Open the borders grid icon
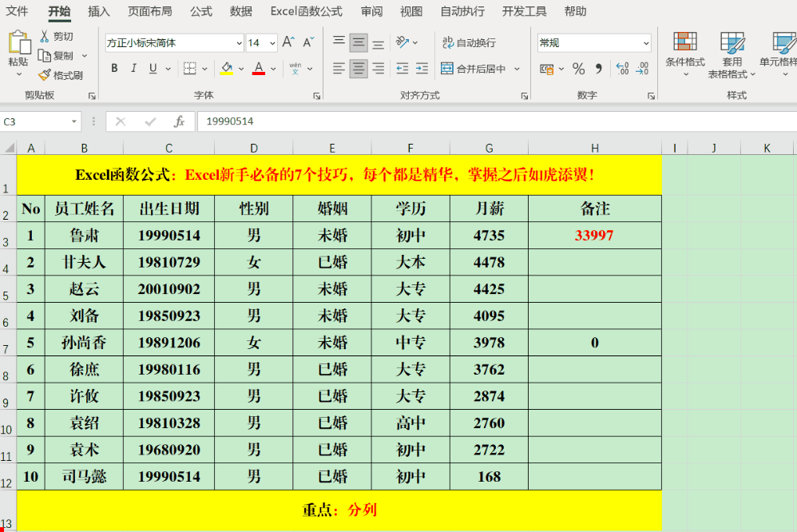 [189, 69]
